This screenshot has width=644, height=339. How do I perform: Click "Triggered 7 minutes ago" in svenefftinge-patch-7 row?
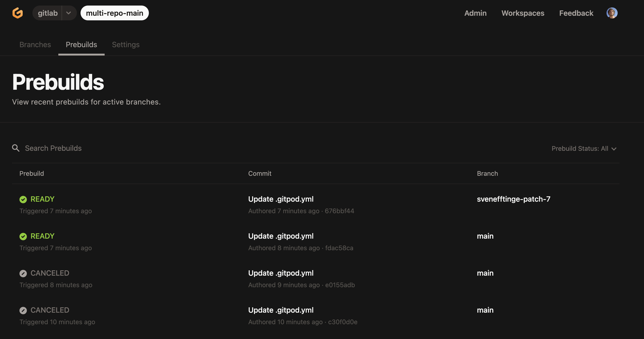[x=56, y=211]
